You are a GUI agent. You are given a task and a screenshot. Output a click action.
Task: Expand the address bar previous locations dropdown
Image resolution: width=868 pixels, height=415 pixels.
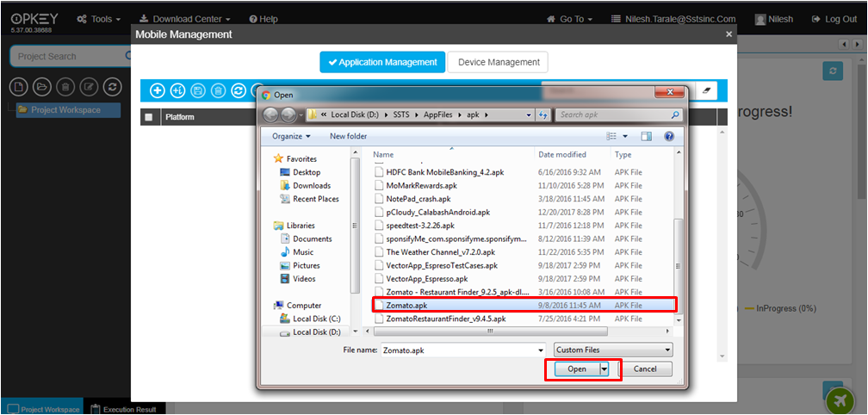click(x=530, y=115)
